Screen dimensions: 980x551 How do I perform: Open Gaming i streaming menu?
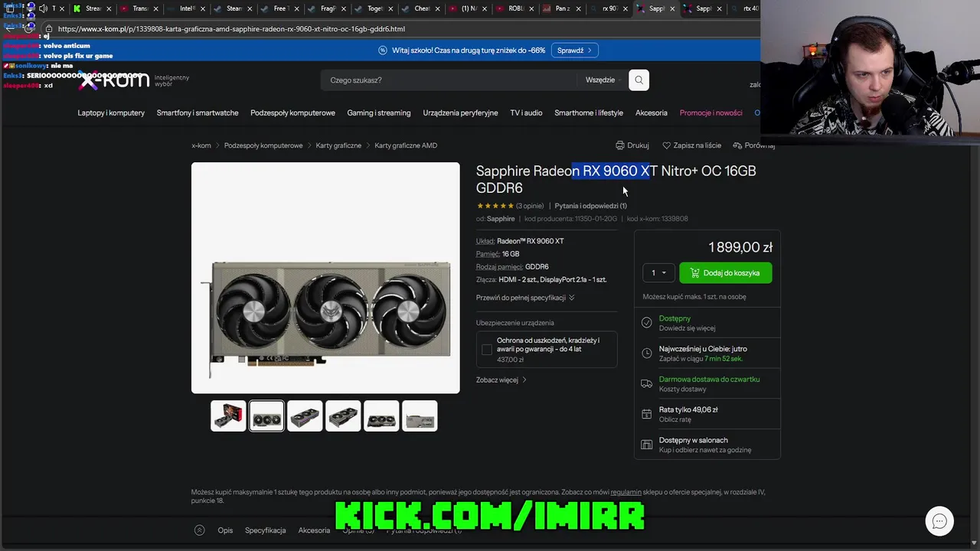(379, 112)
